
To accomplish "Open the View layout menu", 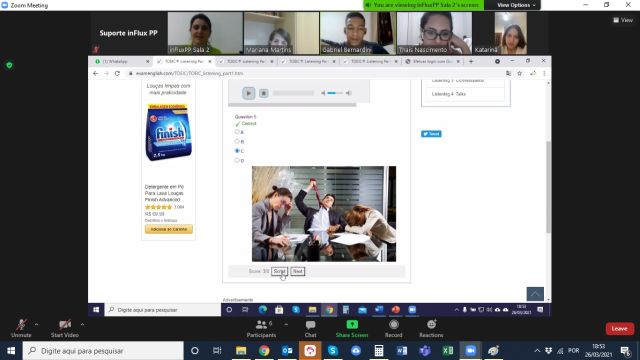I will point(623,20).
